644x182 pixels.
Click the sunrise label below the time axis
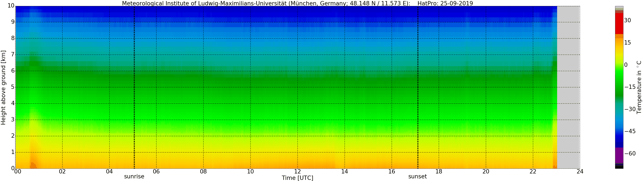coord(134,176)
